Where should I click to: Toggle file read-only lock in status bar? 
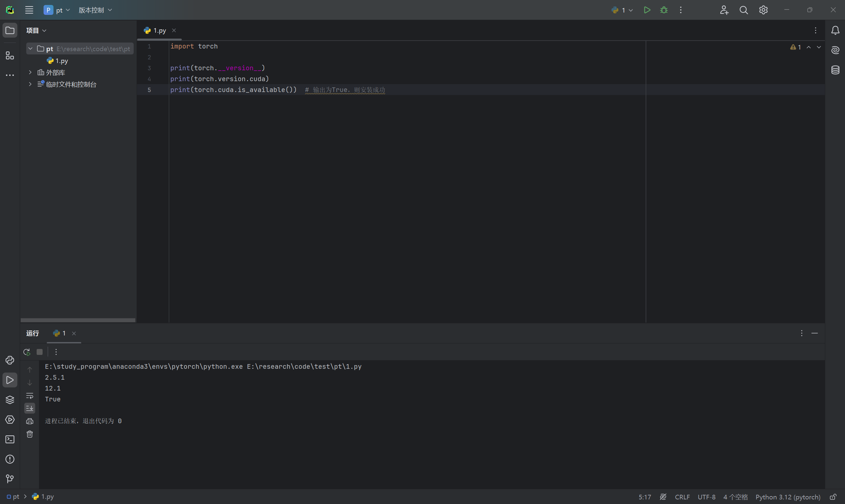[x=833, y=497]
